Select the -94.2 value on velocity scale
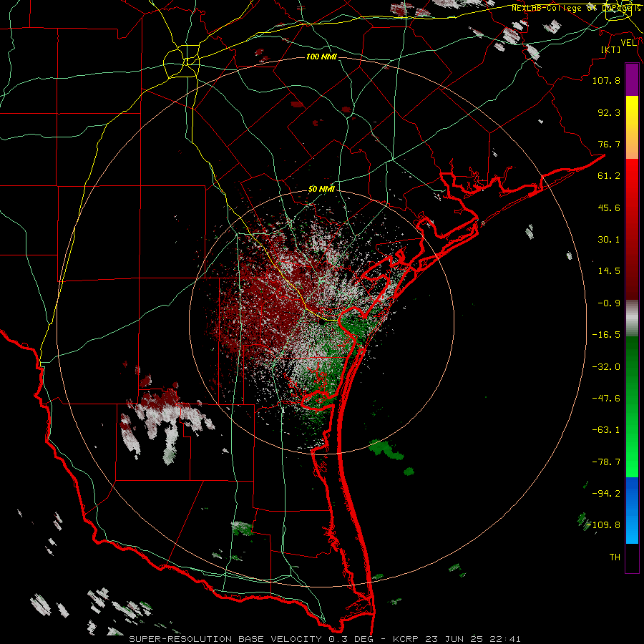The height and width of the screenshot is (644, 644). [606, 494]
